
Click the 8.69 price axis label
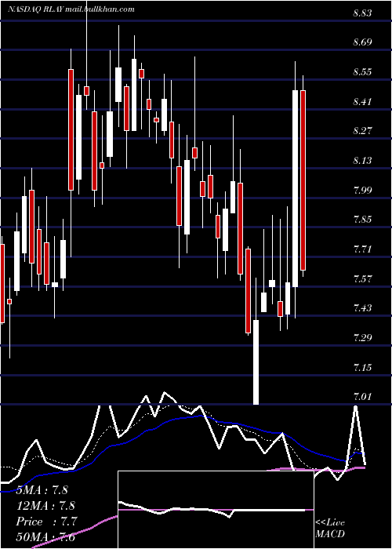pyautogui.click(x=362, y=42)
